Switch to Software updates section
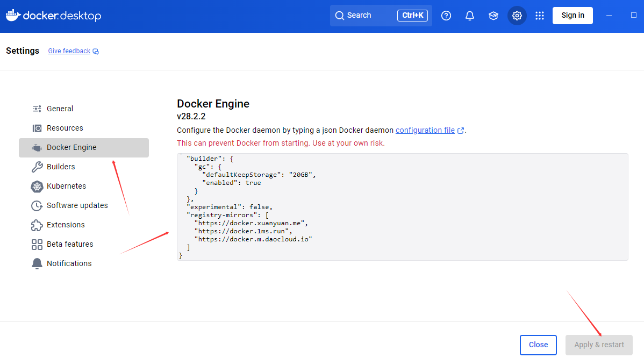 tap(84, 205)
